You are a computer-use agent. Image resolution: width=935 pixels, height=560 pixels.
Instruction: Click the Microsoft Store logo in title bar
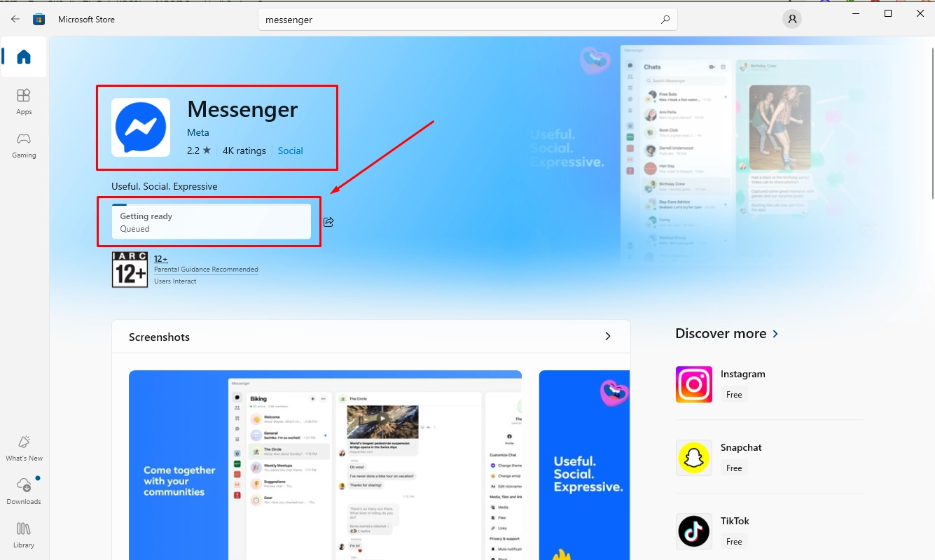(x=39, y=20)
